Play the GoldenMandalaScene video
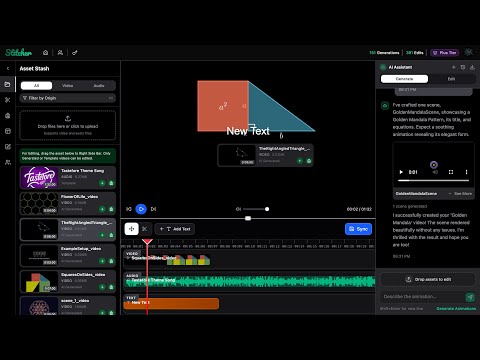480x360 pixels. coord(401,172)
